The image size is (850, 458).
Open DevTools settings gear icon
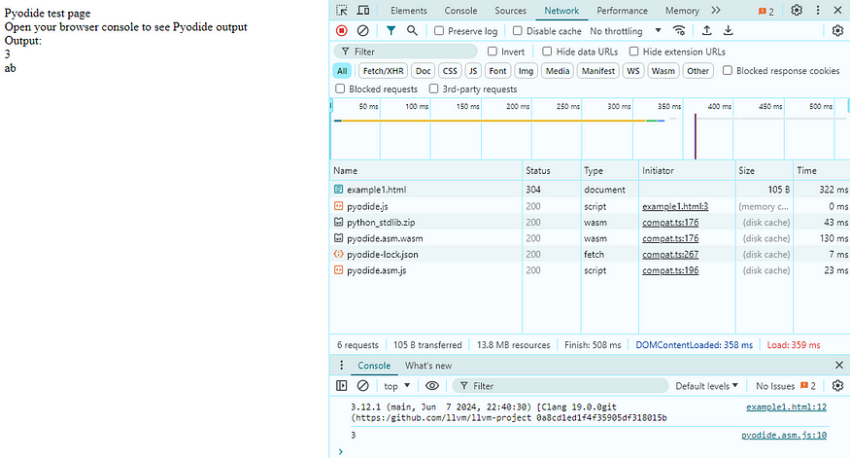click(796, 10)
